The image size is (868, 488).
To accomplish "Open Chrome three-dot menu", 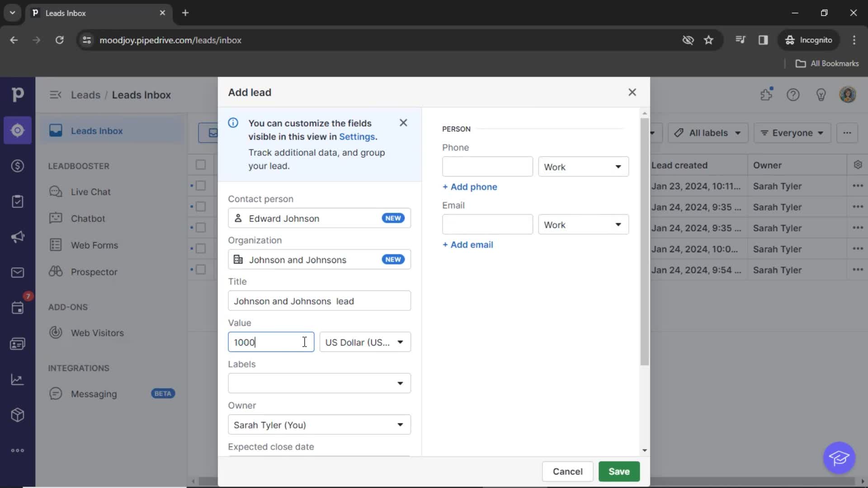I will (854, 40).
